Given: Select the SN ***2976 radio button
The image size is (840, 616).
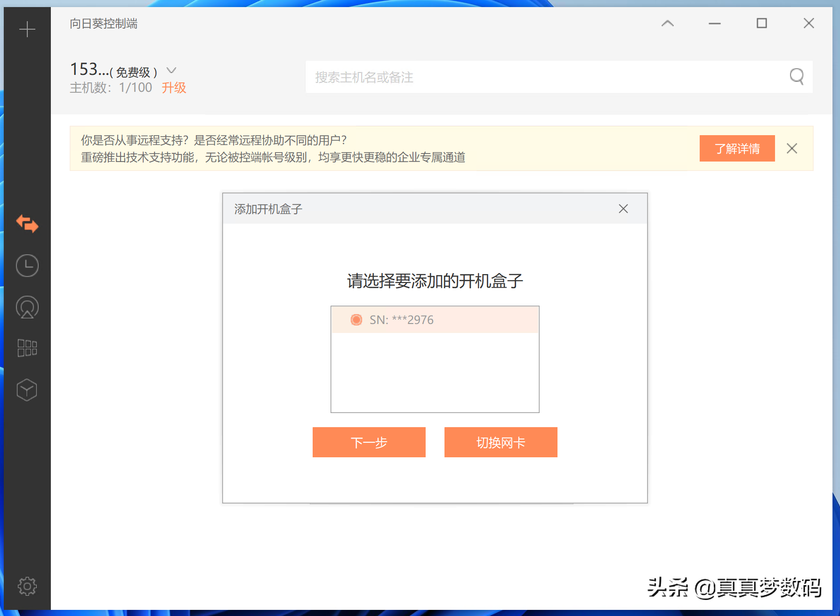Looking at the screenshot, I should (x=356, y=320).
